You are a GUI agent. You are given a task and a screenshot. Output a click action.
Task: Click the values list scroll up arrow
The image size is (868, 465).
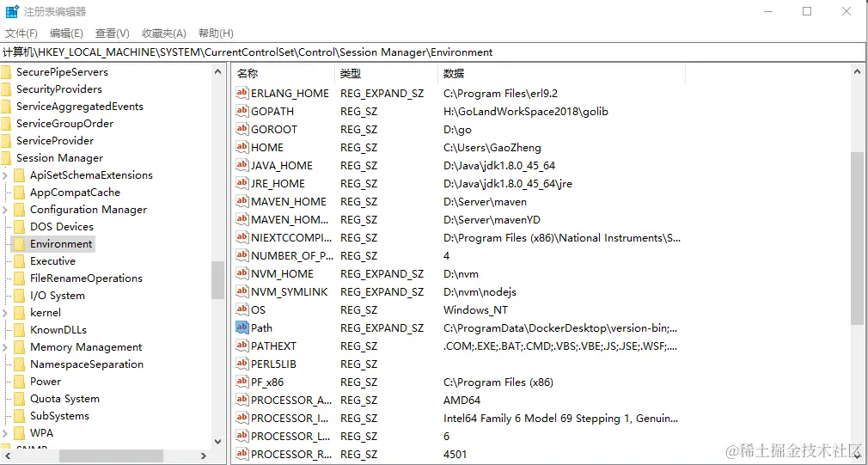pyautogui.click(x=856, y=70)
